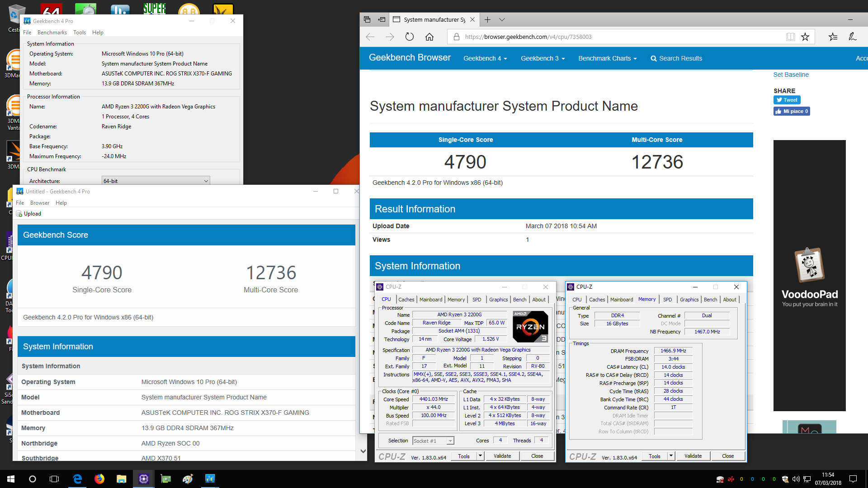
Task: Open the favorites hub icon
Action: tap(833, 37)
